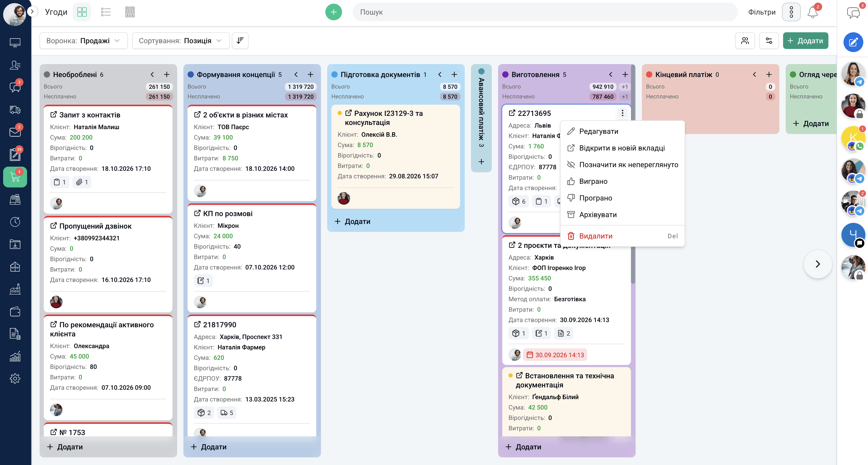Collapse Виготовлення column arrow
Viewport: 868px width, 465px height.
coord(611,74)
